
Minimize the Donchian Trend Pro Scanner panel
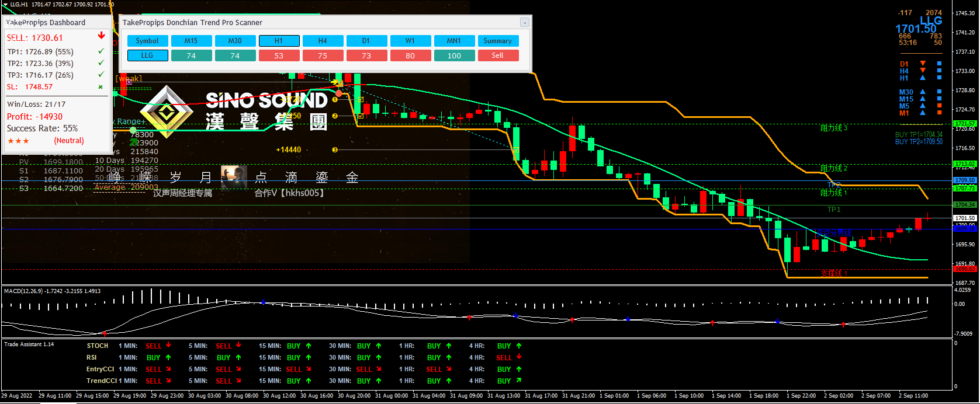(x=525, y=22)
